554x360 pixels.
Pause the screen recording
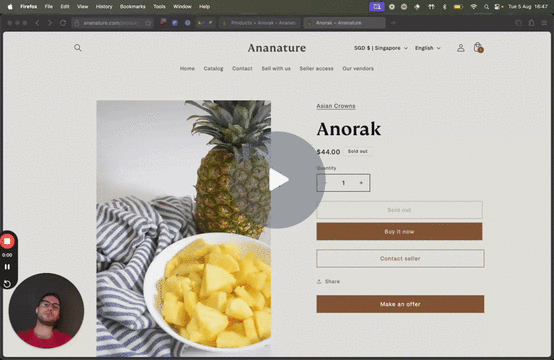[x=7, y=267]
